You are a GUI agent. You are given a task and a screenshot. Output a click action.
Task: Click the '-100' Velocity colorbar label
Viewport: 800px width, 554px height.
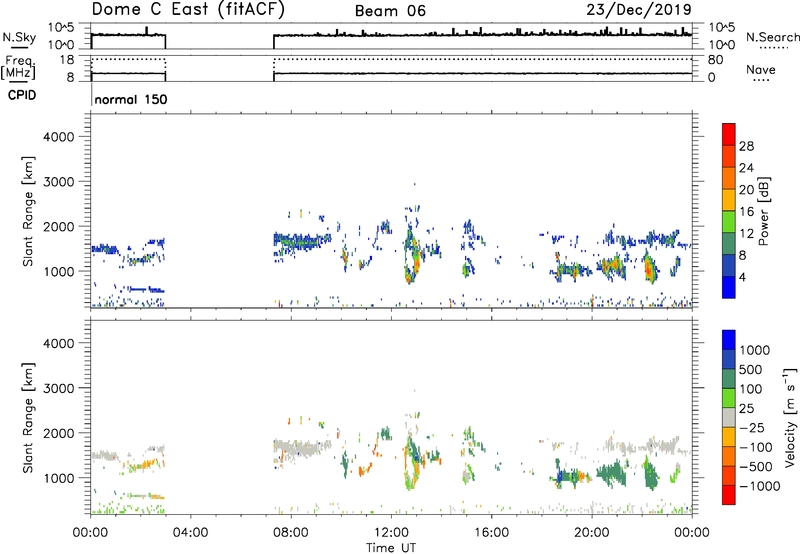[755, 447]
